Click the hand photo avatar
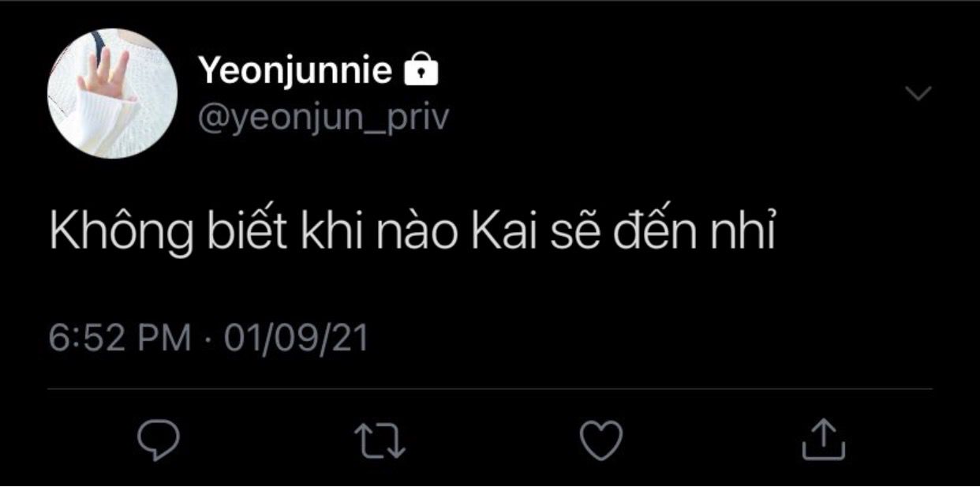 (x=112, y=94)
